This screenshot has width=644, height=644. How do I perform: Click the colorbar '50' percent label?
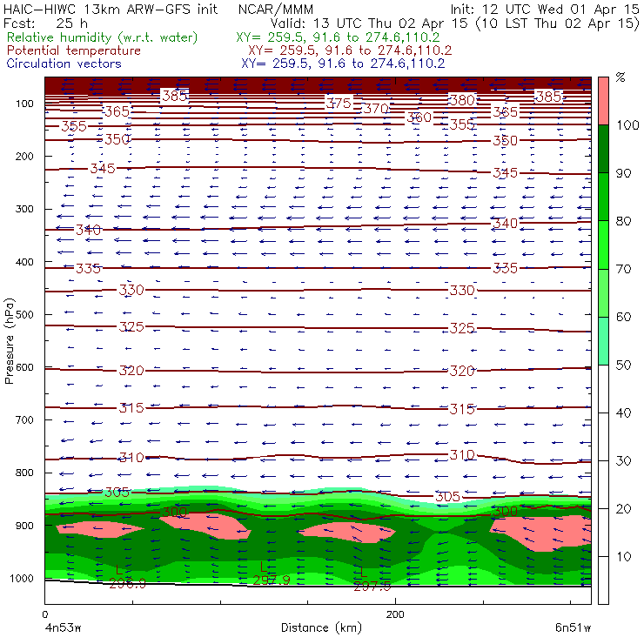click(623, 365)
